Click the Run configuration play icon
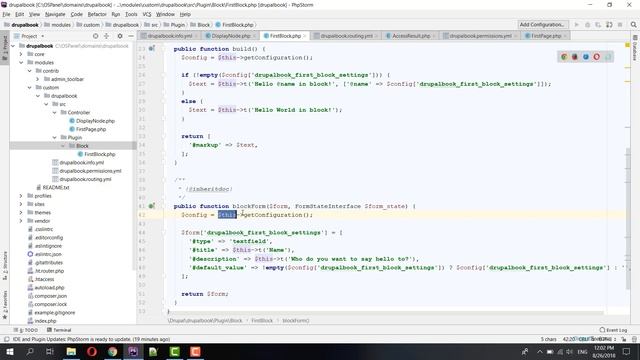This screenshot has width=640, height=360. tap(577, 25)
